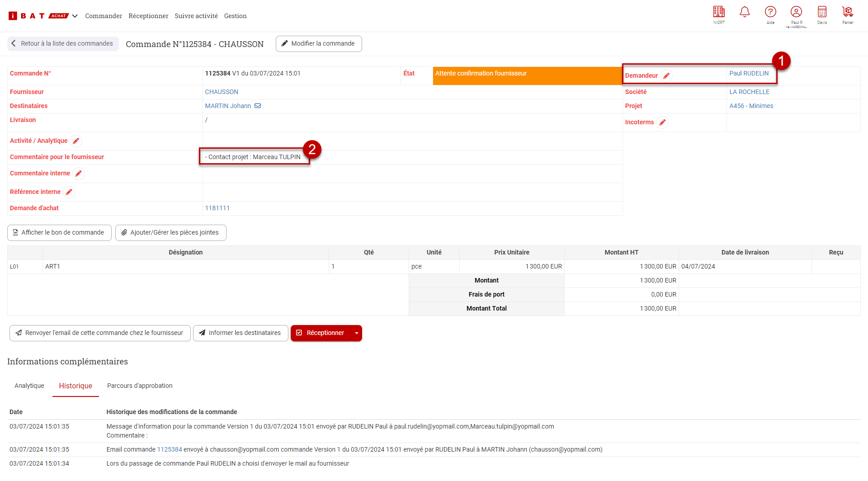Go back via Retour à la liste des commandes
This screenshot has width=868, height=481.
click(63, 44)
